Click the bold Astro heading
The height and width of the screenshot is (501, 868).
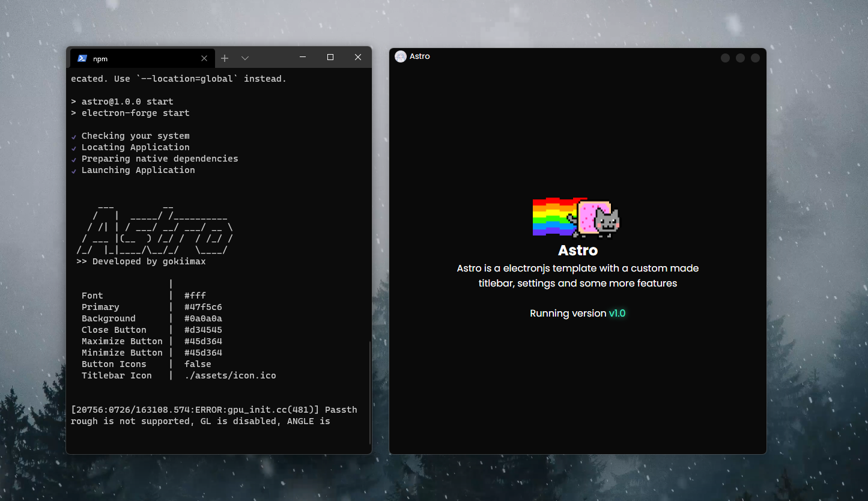click(578, 250)
